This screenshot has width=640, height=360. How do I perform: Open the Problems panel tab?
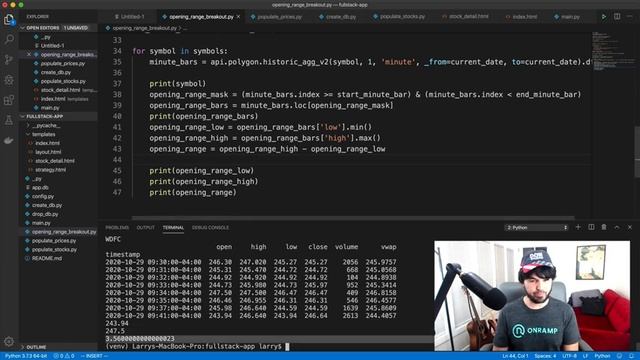click(x=117, y=227)
